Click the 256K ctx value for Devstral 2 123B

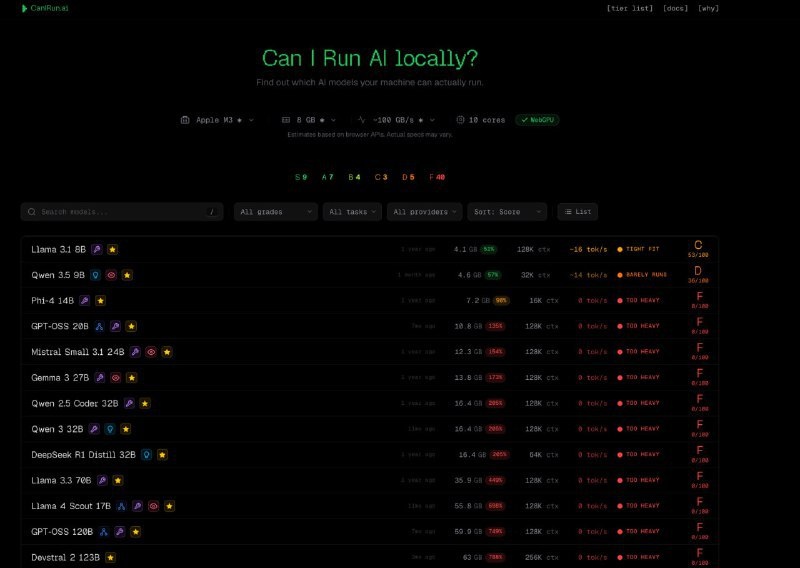pos(542,557)
